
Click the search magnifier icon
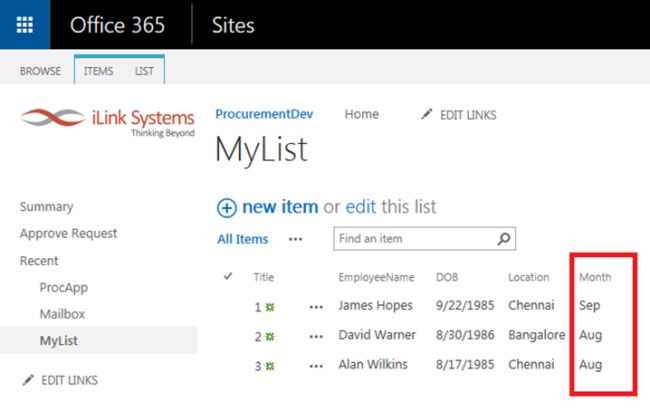(505, 239)
